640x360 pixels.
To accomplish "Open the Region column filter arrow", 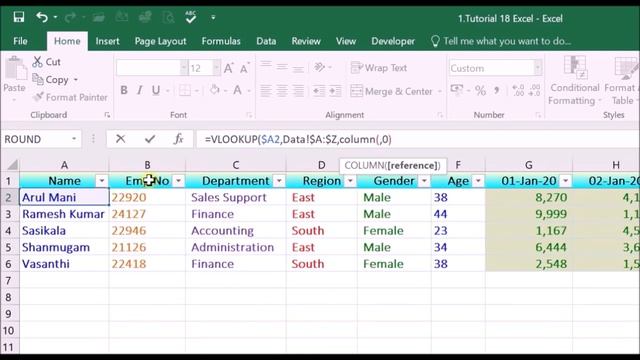I will pyautogui.click(x=350, y=181).
